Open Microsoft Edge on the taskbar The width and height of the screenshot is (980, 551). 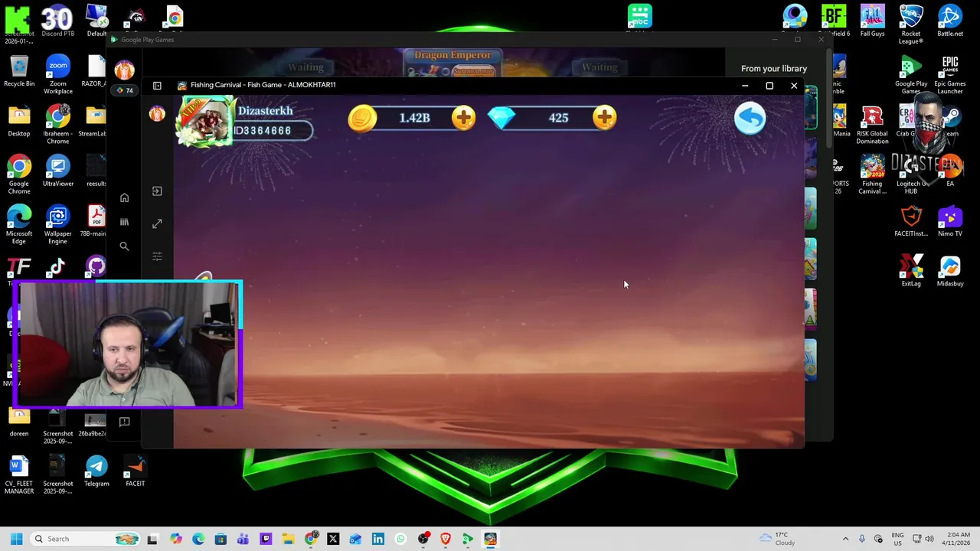(x=198, y=539)
